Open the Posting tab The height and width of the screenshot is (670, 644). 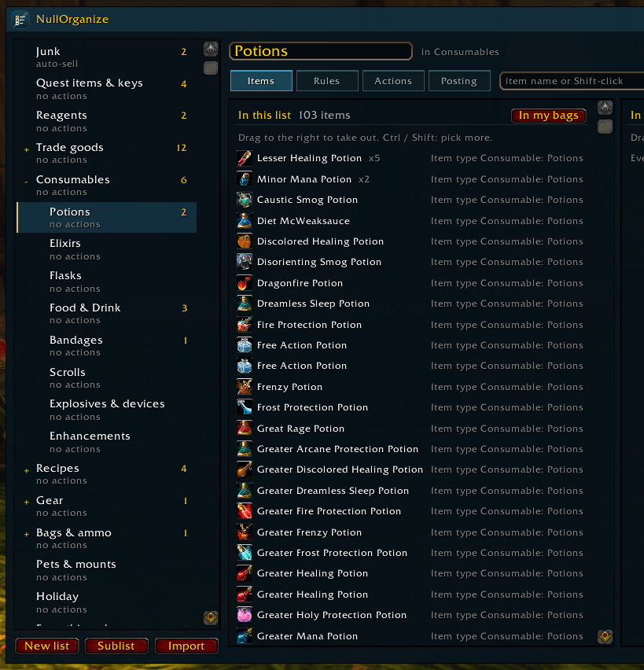click(x=459, y=81)
